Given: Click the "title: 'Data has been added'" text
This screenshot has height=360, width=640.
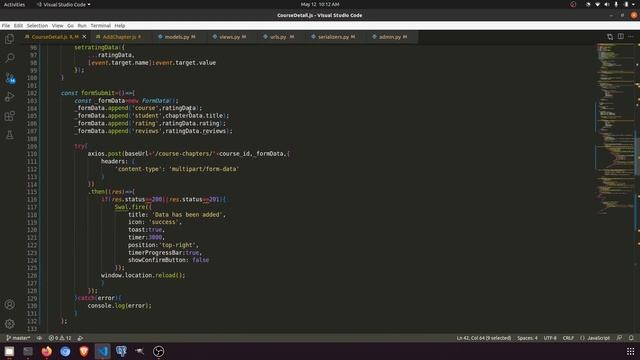Looking at the screenshot, I should [176, 214].
